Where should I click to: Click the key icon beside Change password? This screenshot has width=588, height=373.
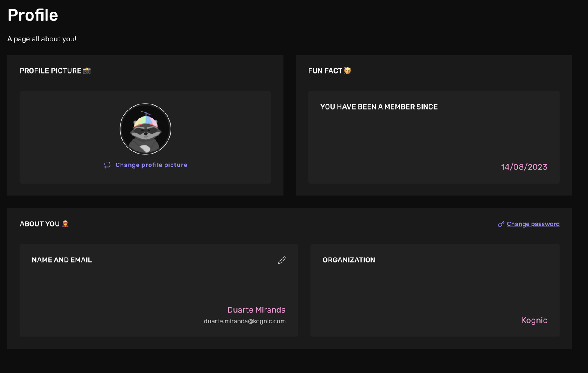coord(501,224)
